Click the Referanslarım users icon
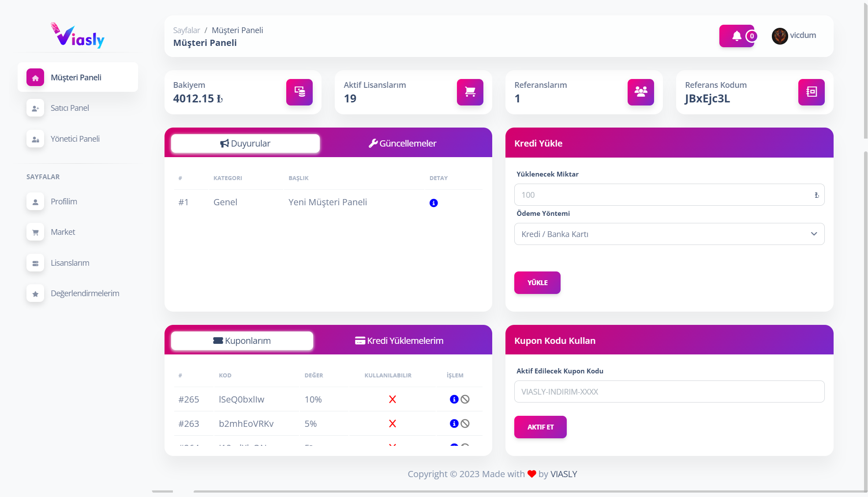The width and height of the screenshot is (868, 497). [640, 92]
